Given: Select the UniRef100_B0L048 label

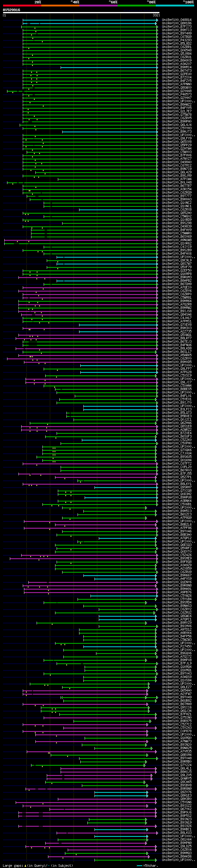Looking at the screenshot, I should (x=176, y=182).
